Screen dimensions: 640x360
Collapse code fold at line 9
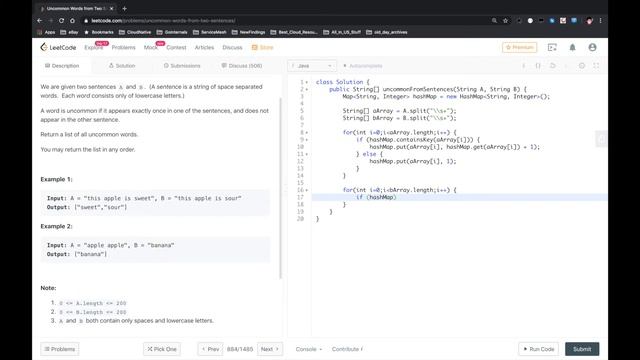tap(307, 140)
